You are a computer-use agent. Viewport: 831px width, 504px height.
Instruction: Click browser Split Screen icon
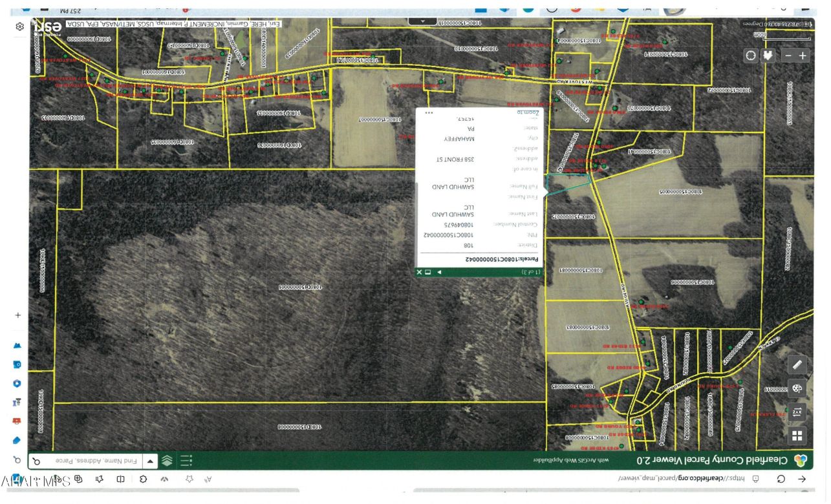point(120,479)
